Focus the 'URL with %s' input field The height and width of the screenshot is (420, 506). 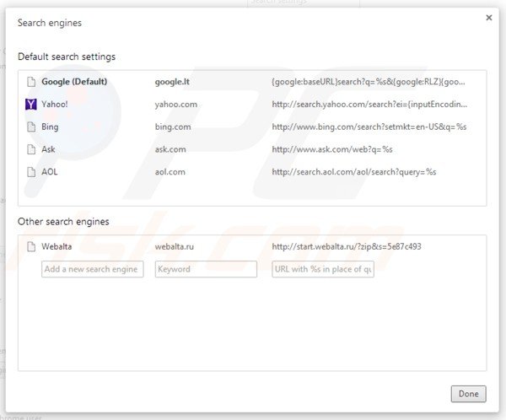coord(323,269)
